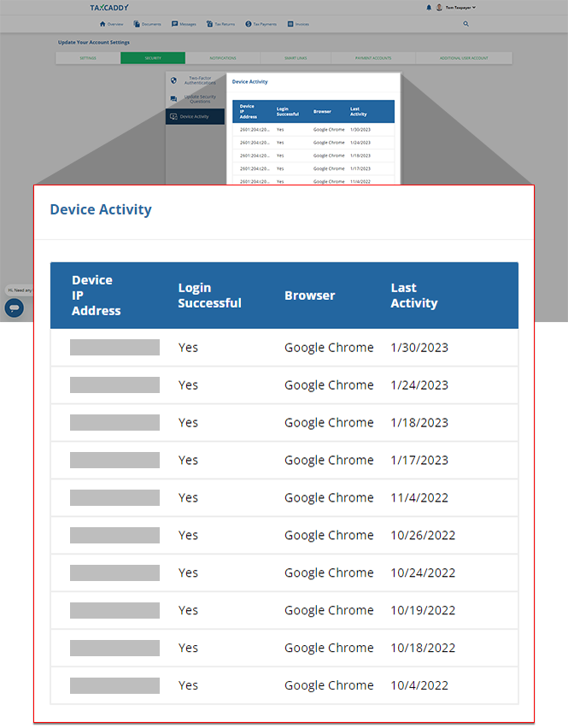Click the user avatar picture
The image size is (568, 728).
coord(439,8)
